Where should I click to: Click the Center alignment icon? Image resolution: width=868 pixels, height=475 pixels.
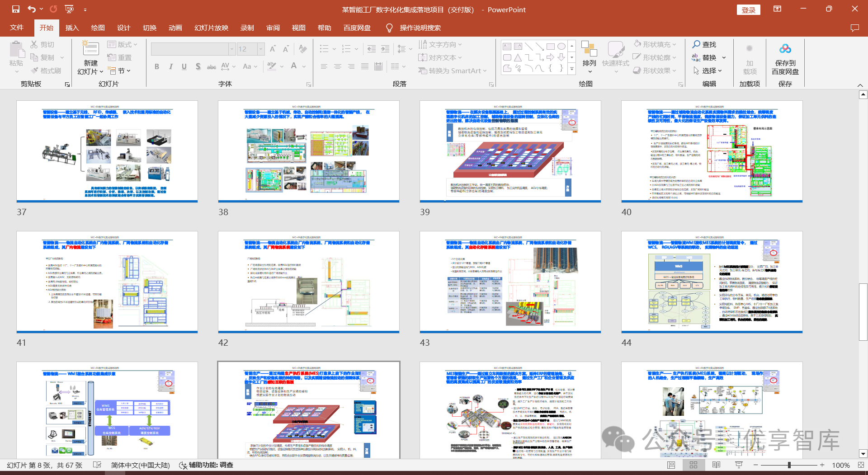[338, 66]
